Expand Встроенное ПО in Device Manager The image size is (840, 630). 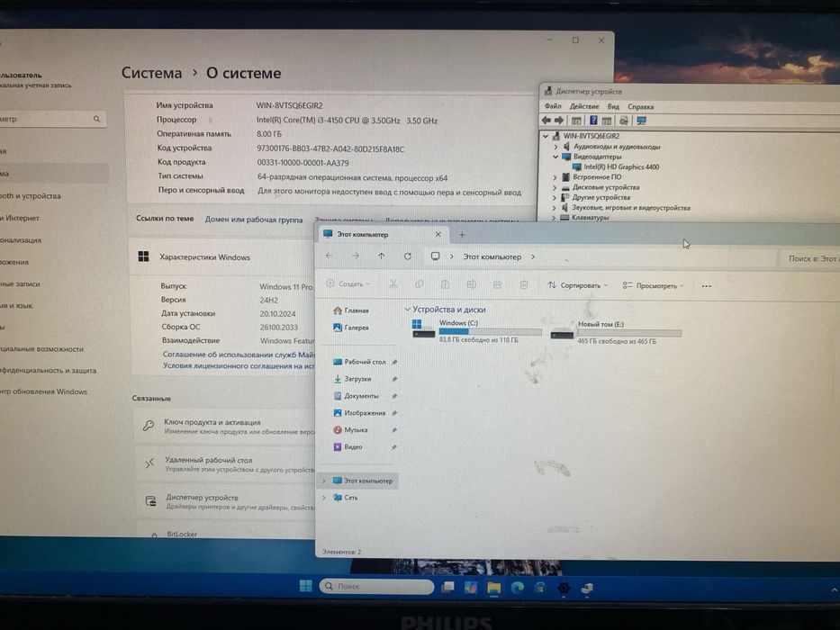[x=555, y=176]
